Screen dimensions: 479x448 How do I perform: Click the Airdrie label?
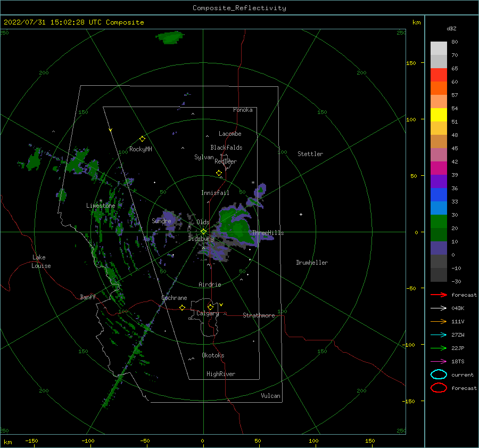click(210, 284)
